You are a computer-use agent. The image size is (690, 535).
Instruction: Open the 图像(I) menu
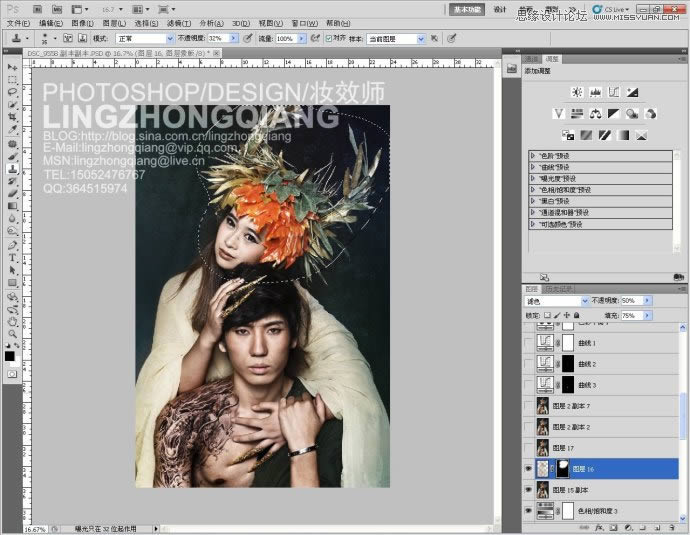[82, 23]
